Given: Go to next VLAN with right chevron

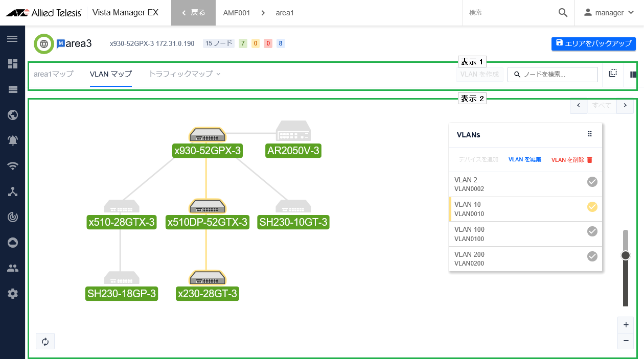Looking at the screenshot, I should 625,105.
